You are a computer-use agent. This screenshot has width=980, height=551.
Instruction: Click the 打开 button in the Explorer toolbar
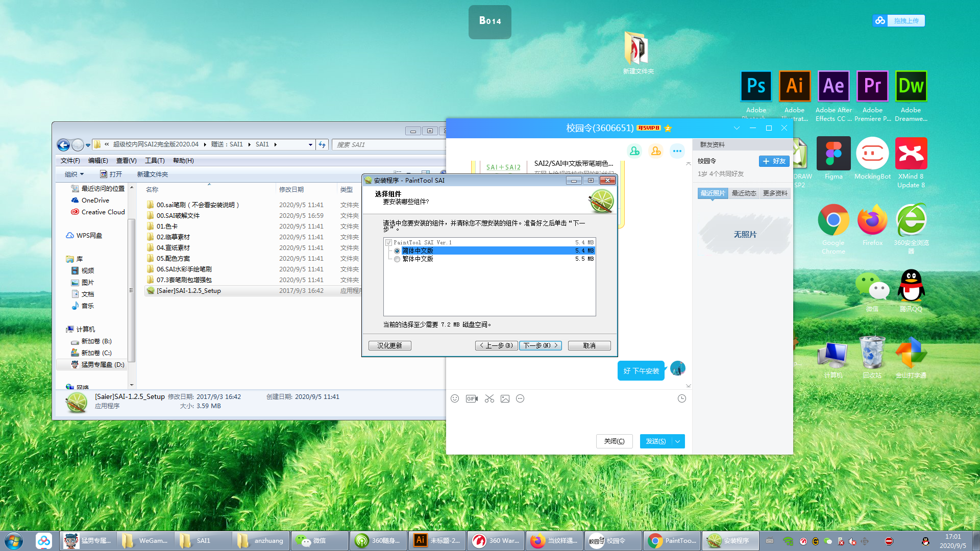coord(111,174)
